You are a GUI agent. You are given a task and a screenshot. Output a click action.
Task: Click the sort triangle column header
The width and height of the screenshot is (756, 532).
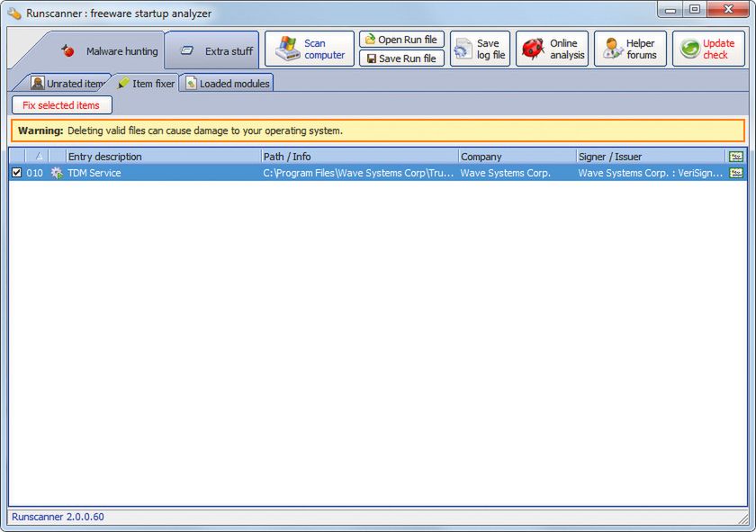pos(37,157)
